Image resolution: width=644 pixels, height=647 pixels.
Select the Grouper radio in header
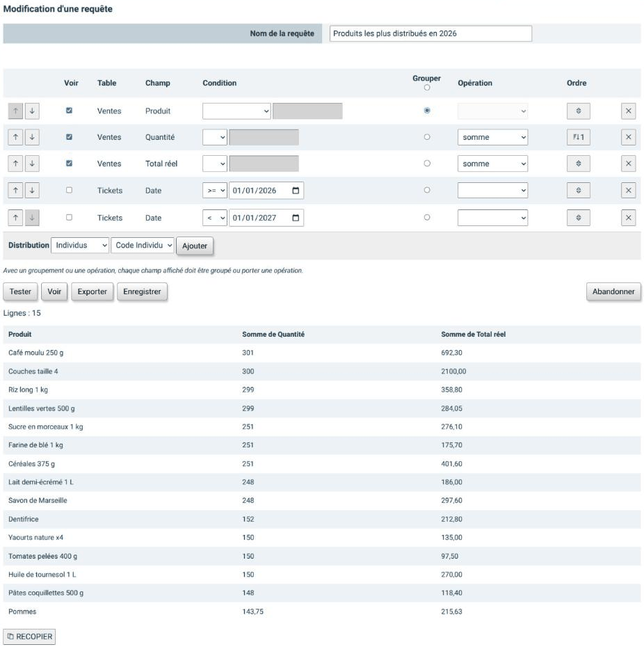(427, 88)
